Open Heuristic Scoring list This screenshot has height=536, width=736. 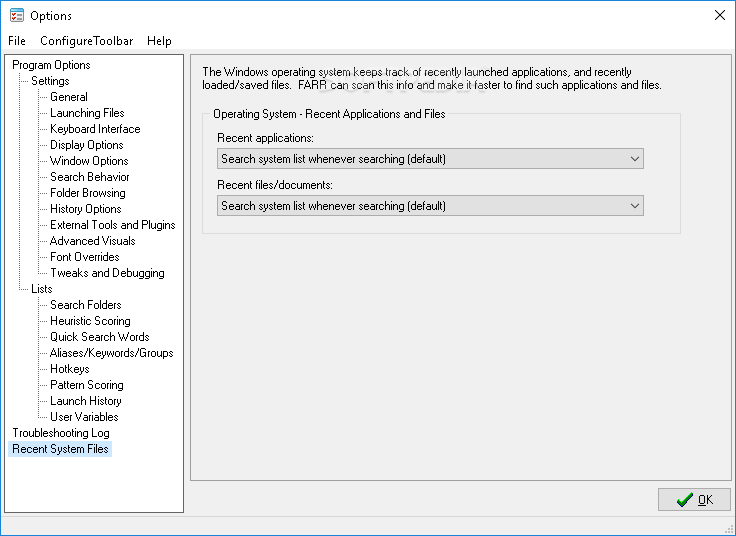(90, 320)
